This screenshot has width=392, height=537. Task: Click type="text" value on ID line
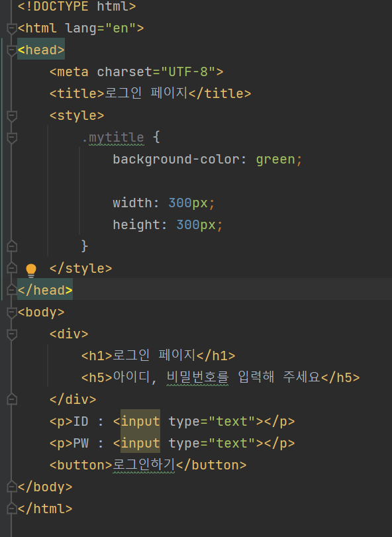tap(232, 421)
